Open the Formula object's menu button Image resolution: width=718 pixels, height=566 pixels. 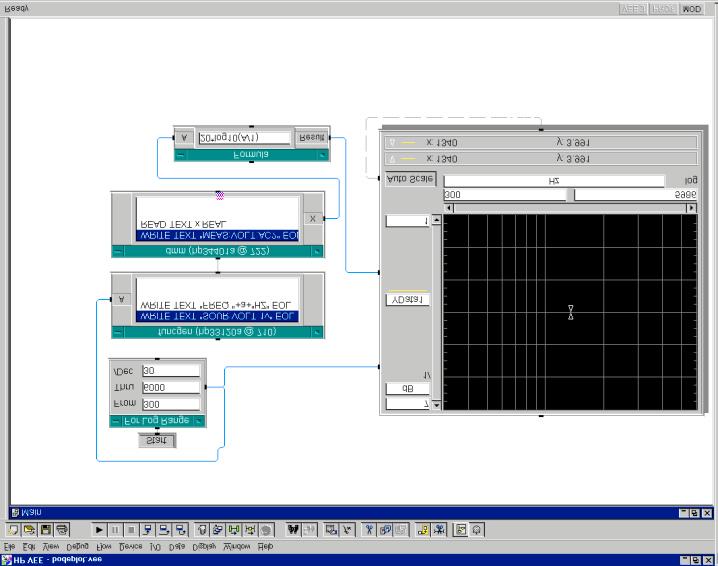pyautogui.click(x=180, y=155)
